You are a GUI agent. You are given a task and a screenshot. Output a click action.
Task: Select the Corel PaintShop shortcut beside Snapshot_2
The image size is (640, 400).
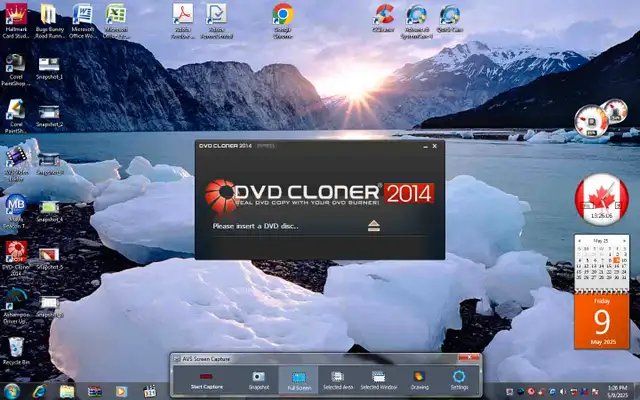16,117
